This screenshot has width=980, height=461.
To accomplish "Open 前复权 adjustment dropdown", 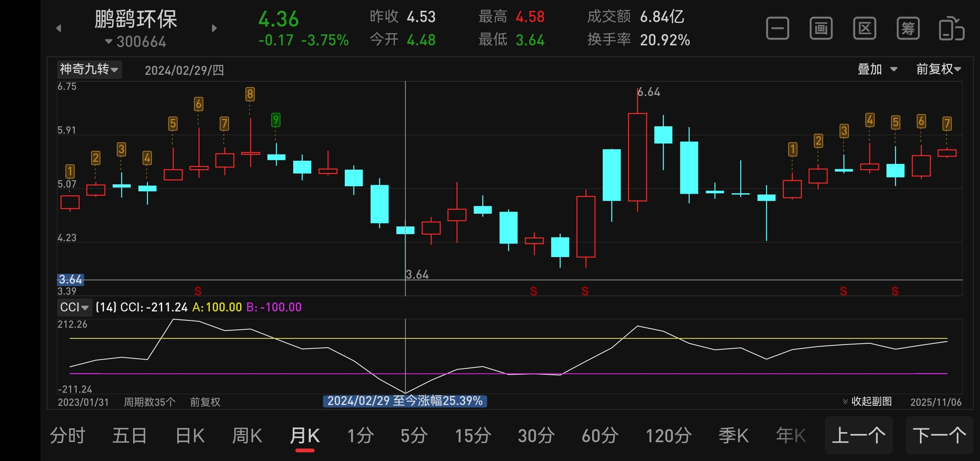I will (x=938, y=69).
